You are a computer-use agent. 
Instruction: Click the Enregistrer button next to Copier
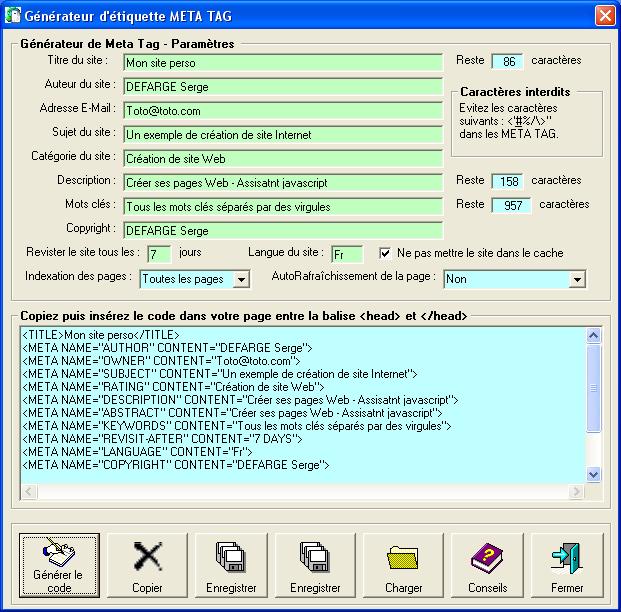pos(232,565)
